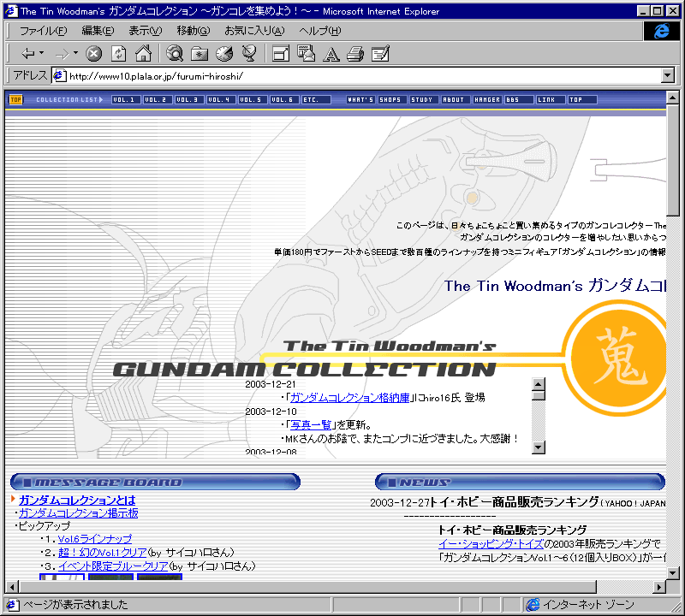Screen dimensions: 685x616
Task: Click the page icon in the address bar
Action: pos(59,76)
